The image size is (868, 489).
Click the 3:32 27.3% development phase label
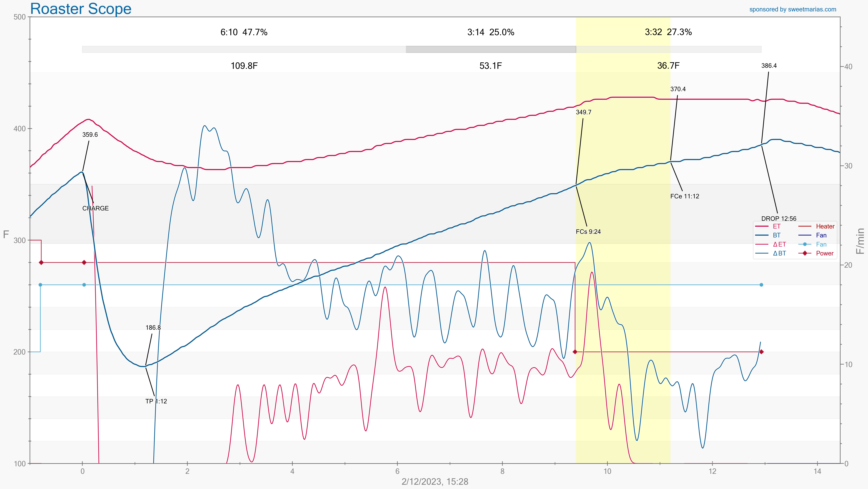(668, 32)
